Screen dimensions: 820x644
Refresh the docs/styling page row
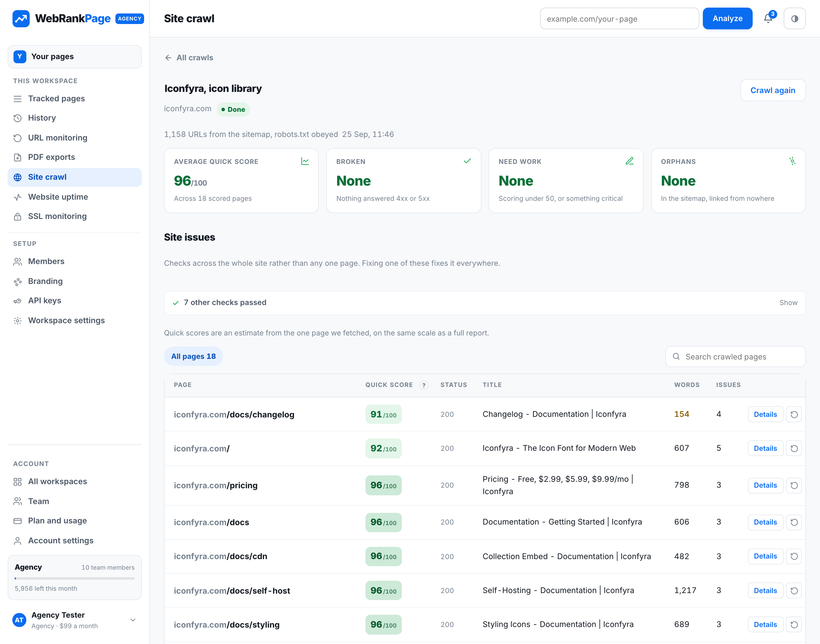pos(794,624)
